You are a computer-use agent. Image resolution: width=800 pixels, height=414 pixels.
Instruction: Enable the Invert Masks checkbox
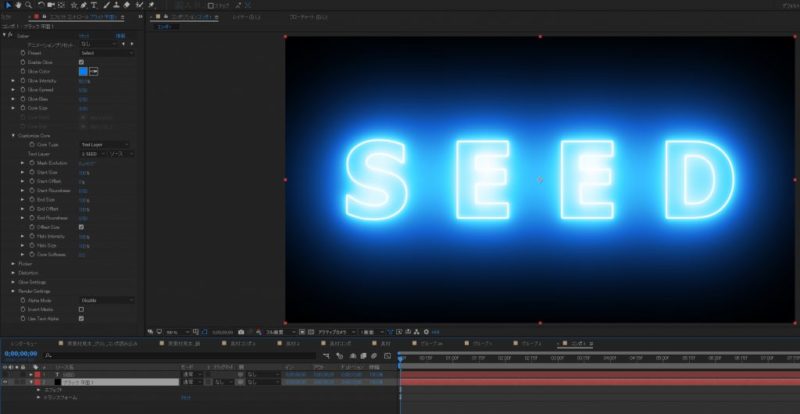(x=81, y=309)
